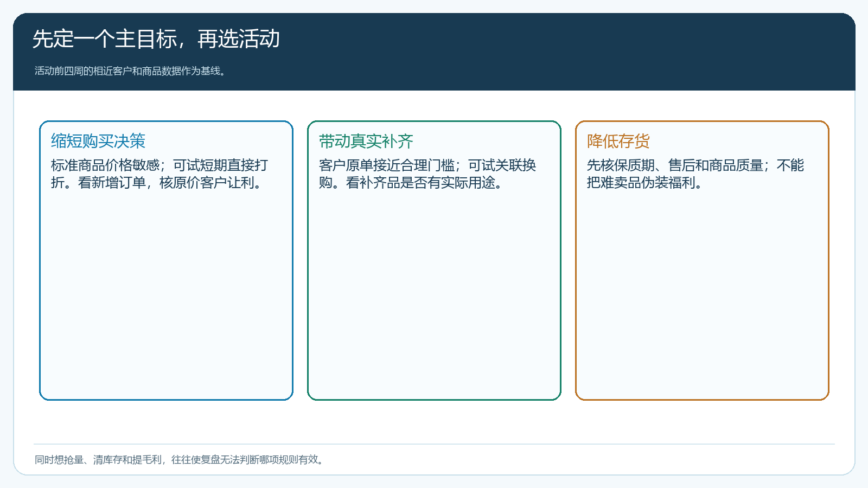Select the body text starting 先核保质期

pyautogui.click(x=695, y=174)
